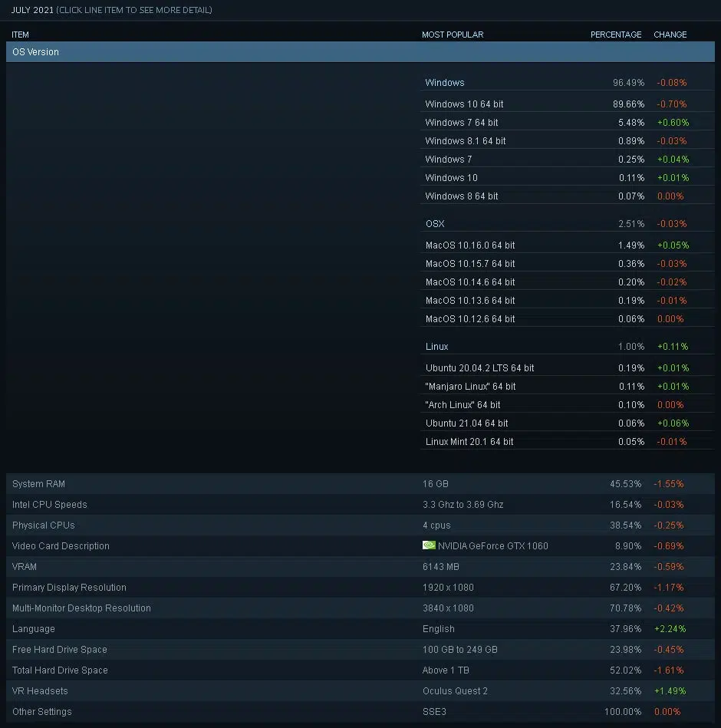
Task: Click "Arch Linux" 64 bit entry
Action: (568, 405)
